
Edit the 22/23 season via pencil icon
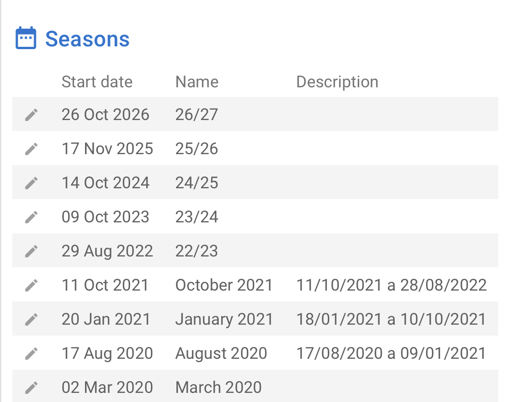coord(31,251)
